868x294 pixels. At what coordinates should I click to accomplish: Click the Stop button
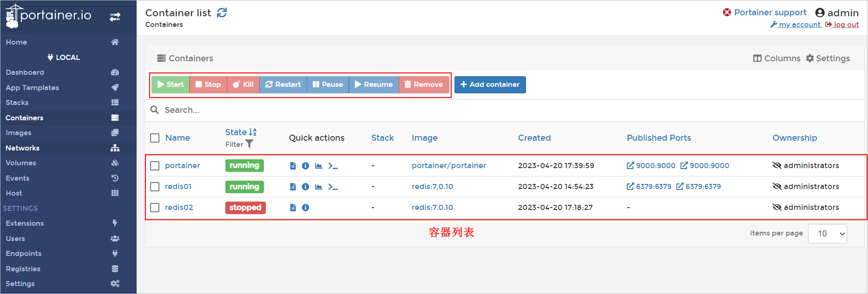(x=208, y=85)
